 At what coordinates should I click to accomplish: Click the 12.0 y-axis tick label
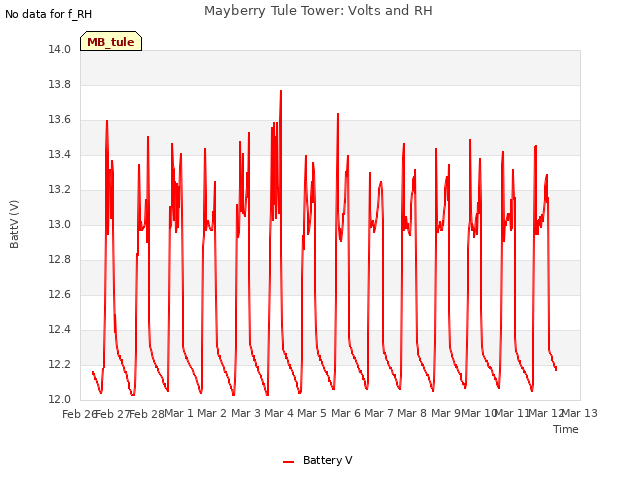coord(59,400)
